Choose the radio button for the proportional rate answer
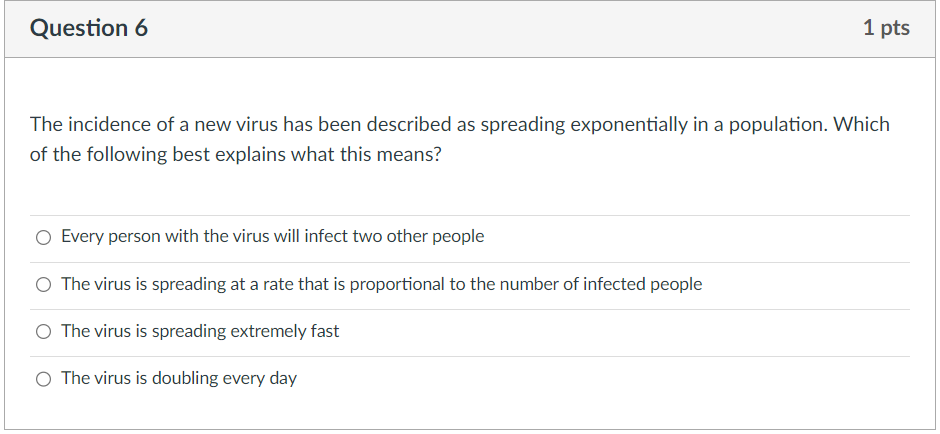The width and height of the screenshot is (940, 434). [x=43, y=285]
